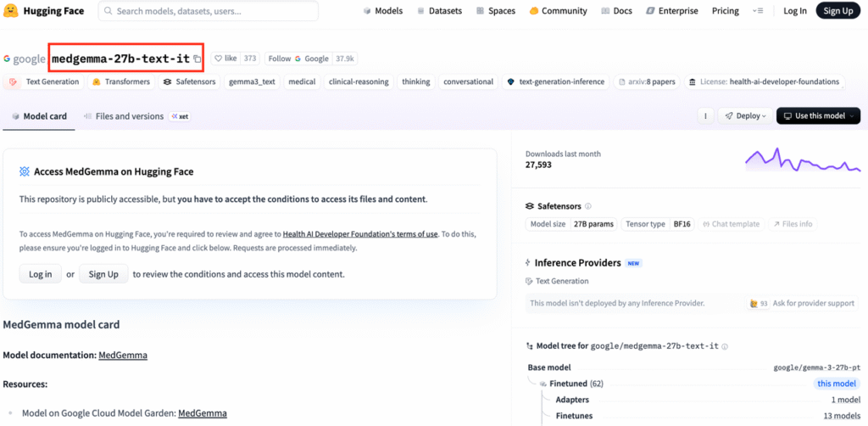Click the downloads trend chart

[x=803, y=160]
